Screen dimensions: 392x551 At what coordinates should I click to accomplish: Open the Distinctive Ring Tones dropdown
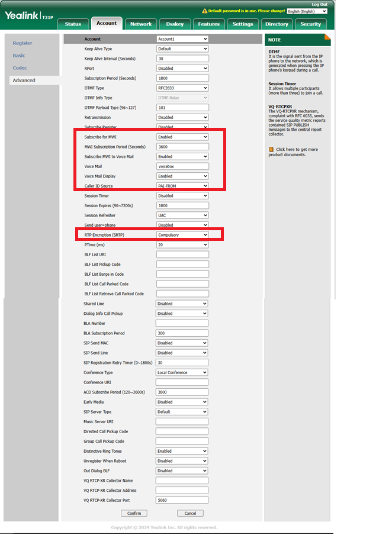click(182, 451)
